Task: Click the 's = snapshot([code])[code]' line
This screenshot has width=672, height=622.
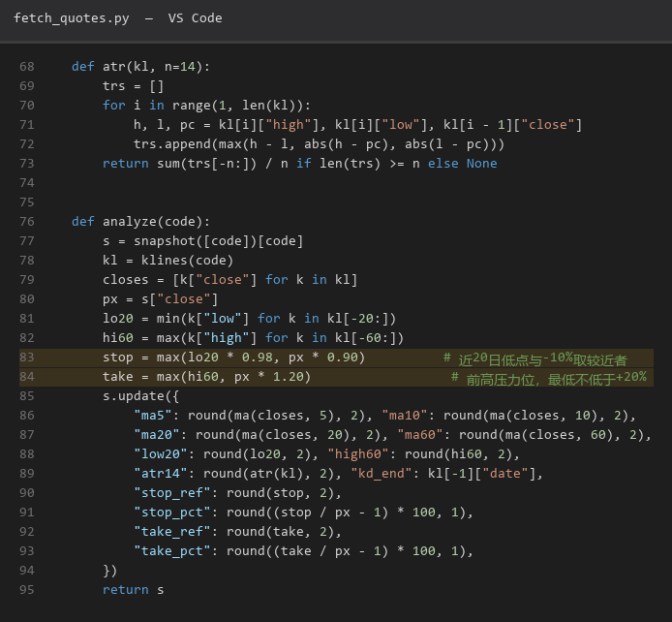Action: tap(203, 241)
